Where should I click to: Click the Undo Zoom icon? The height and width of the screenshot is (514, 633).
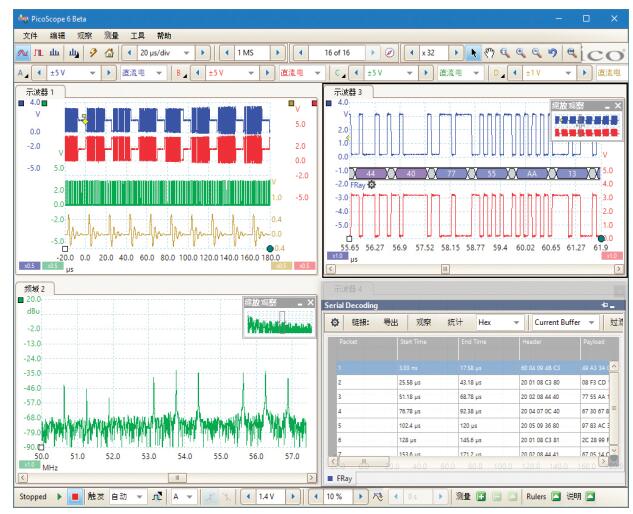click(x=551, y=52)
